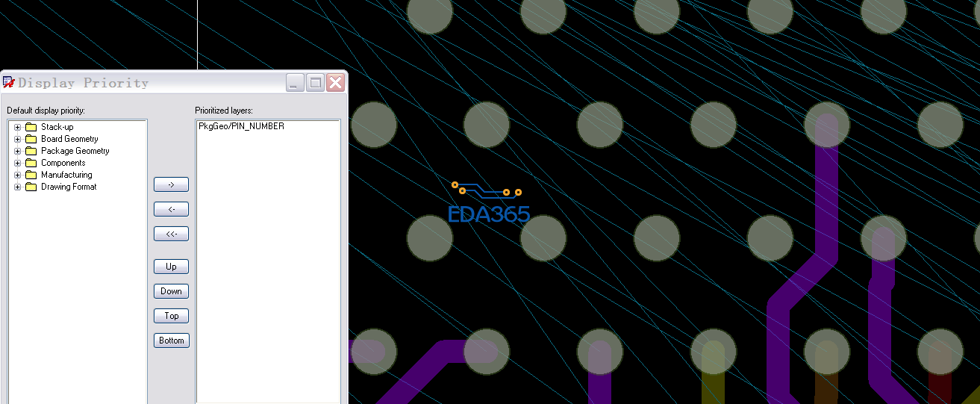Expand the Drawing Format tree node
Viewport: 980px width, 404px height.
[x=18, y=187]
